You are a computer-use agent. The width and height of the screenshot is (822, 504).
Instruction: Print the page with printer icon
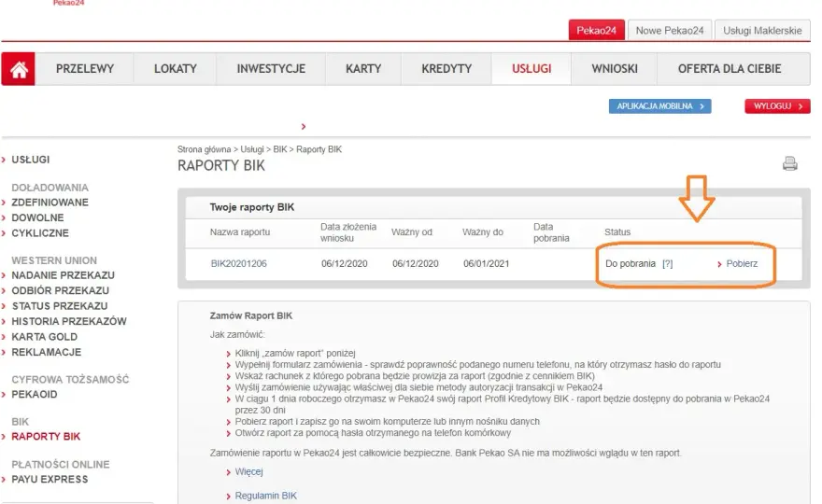tap(789, 164)
